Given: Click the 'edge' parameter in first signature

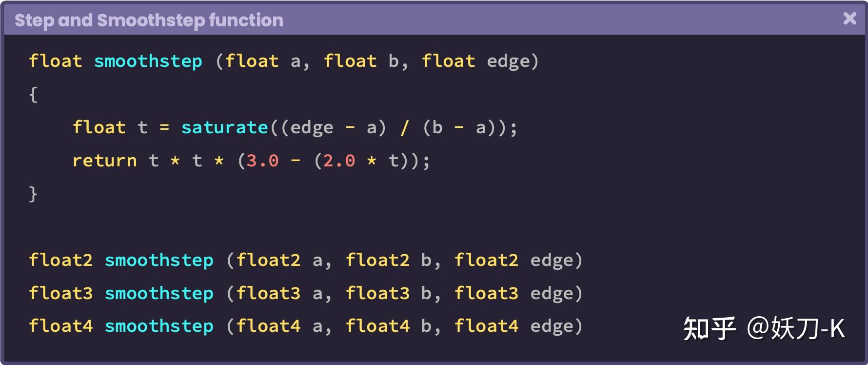Looking at the screenshot, I should click(508, 62).
